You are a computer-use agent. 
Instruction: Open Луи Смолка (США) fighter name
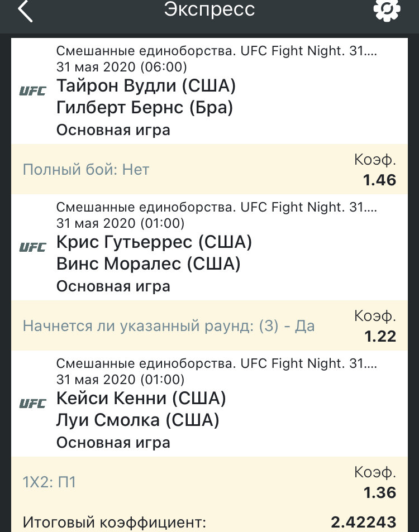coord(137,420)
